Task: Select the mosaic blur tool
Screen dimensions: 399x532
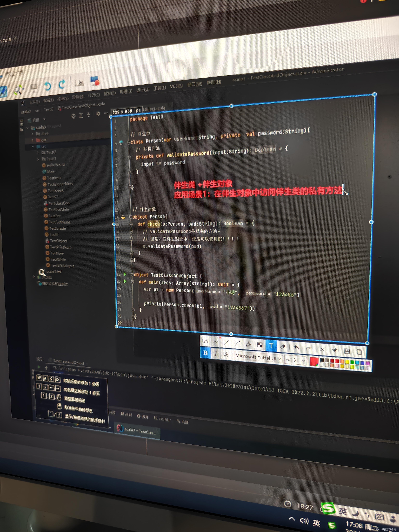Action: (x=260, y=345)
